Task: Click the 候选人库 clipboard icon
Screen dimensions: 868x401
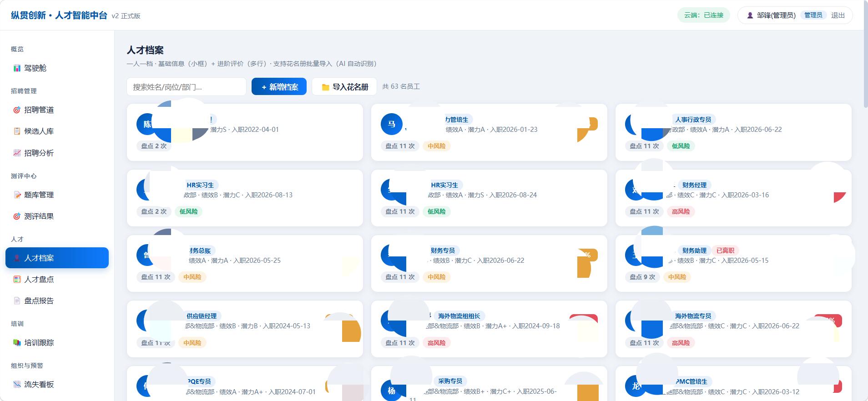Action: click(17, 131)
